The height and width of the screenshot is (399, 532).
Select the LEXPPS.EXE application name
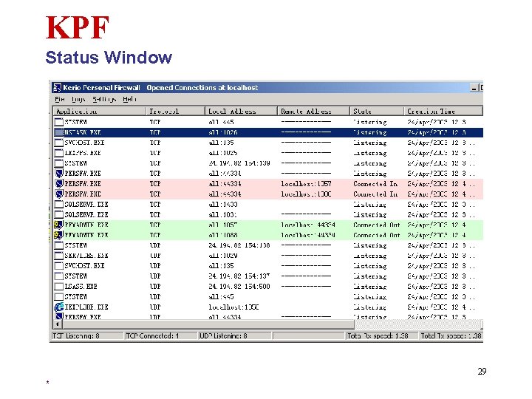(x=83, y=153)
